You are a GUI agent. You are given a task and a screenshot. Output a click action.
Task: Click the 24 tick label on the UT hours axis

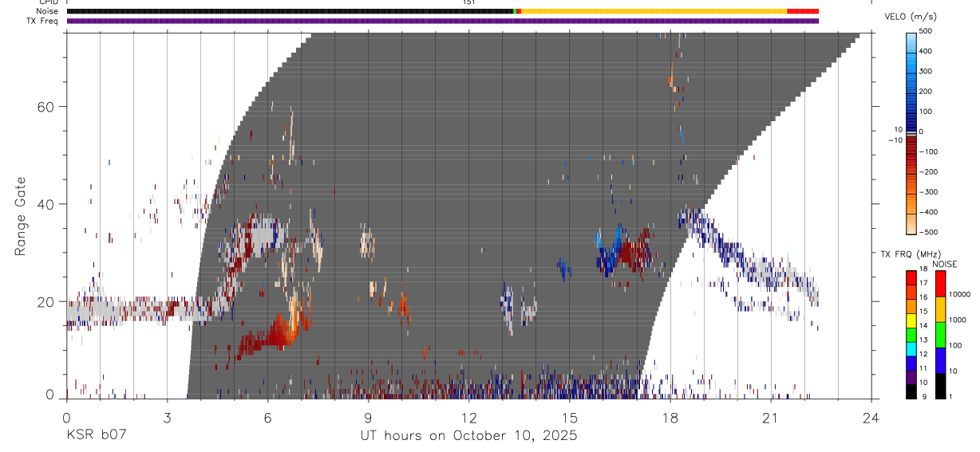click(x=871, y=418)
